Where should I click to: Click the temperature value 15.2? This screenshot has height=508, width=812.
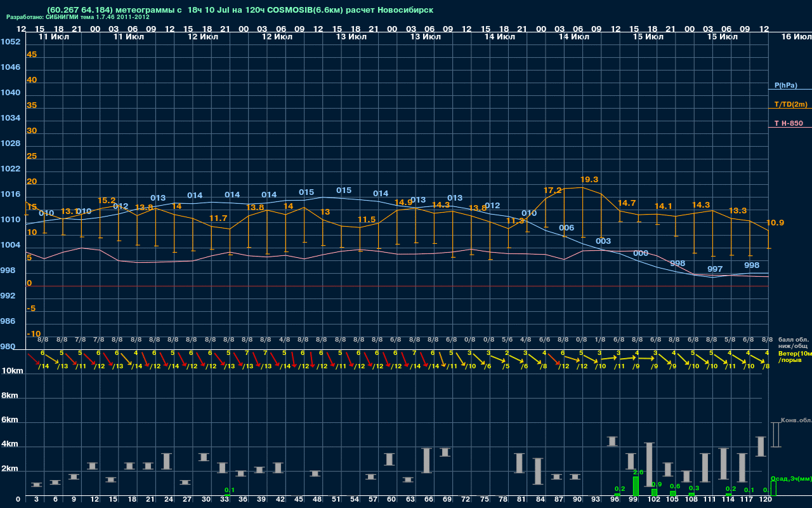pos(107,201)
